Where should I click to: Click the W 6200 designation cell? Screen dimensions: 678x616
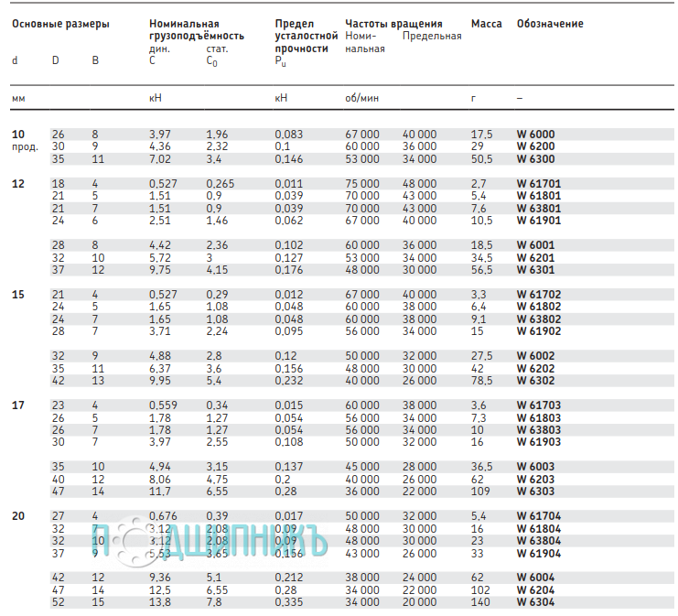tap(535, 146)
